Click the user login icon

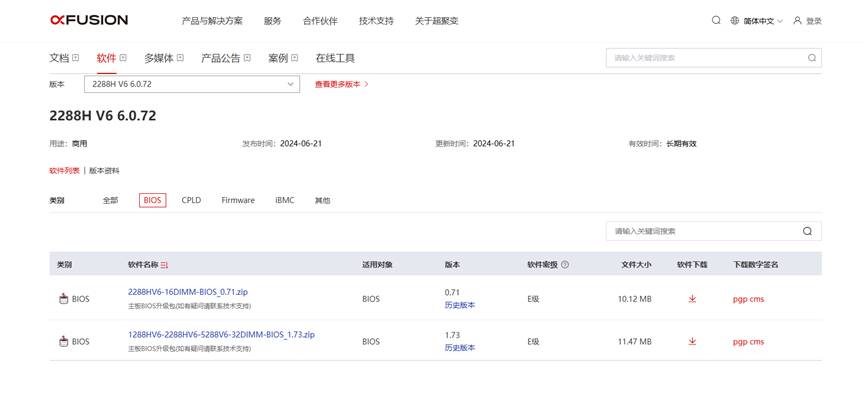point(797,20)
